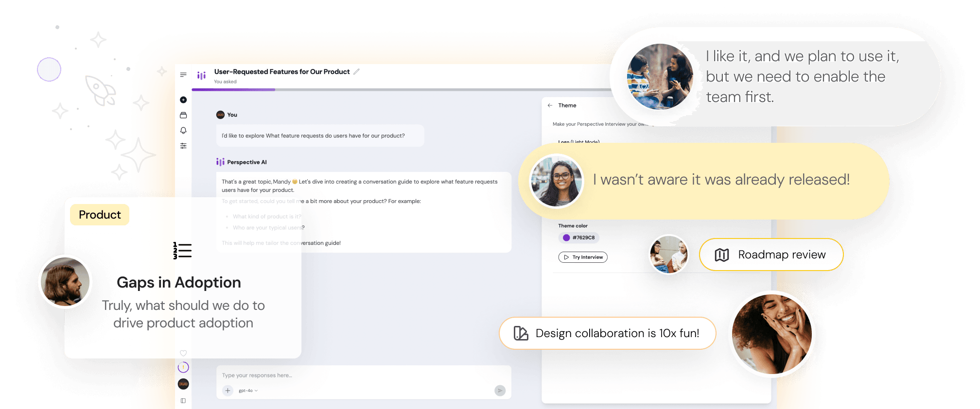Click the Try Interview button

point(583,257)
